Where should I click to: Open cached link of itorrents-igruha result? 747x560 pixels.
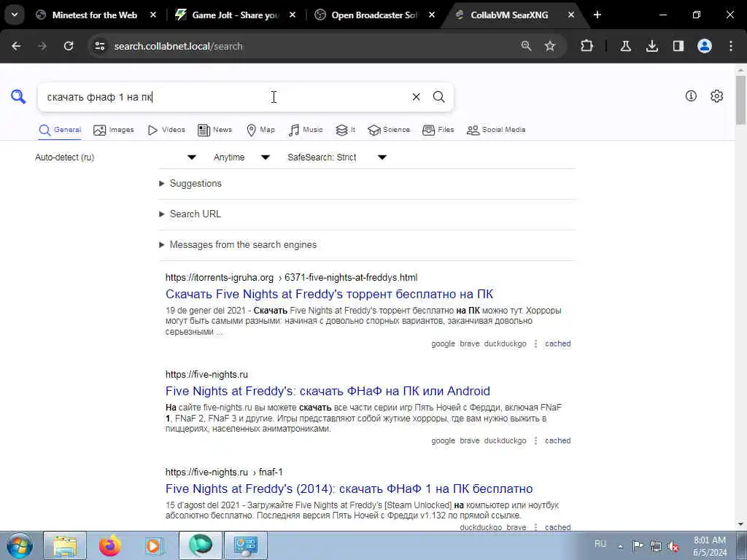coord(558,344)
